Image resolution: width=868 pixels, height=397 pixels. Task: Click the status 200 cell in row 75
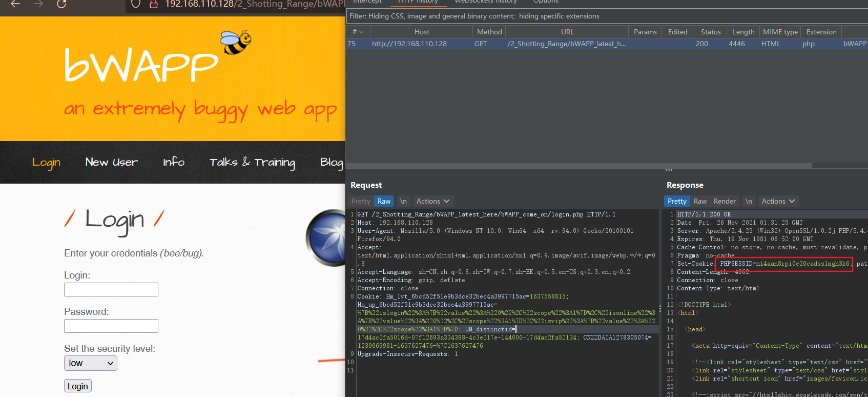click(702, 44)
